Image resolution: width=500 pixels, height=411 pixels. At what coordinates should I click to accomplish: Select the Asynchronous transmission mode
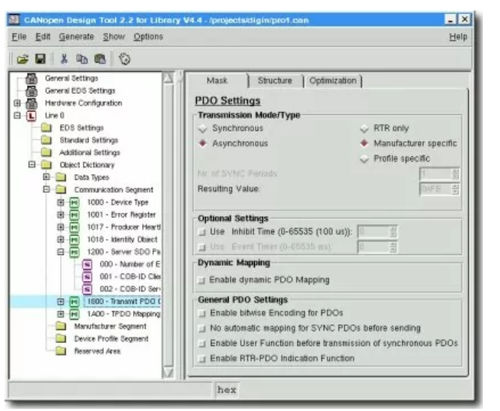(203, 143)
